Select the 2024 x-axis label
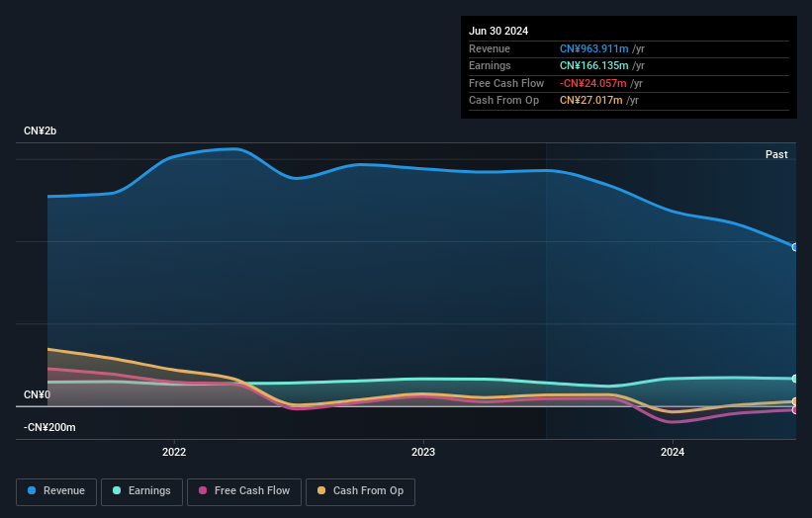 tap(673, 452)
